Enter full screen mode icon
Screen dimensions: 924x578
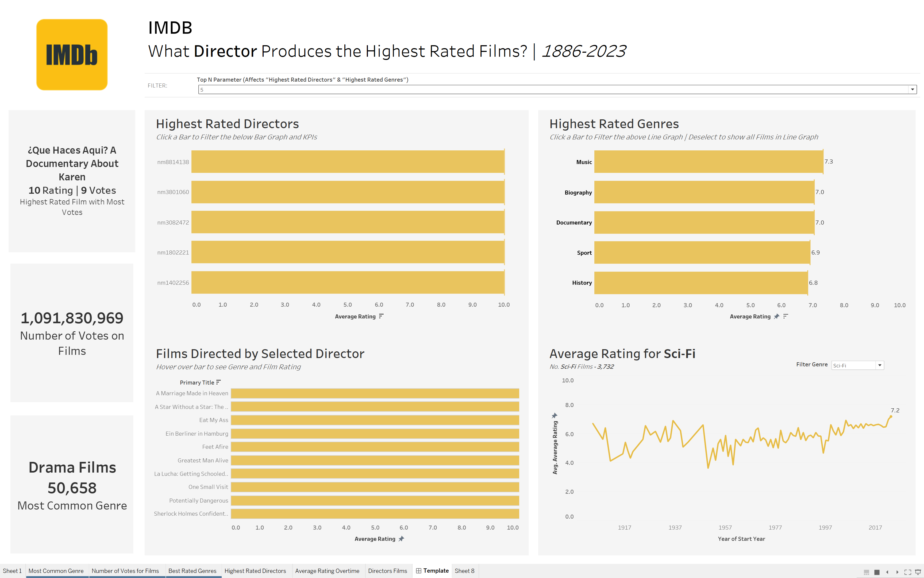(x=908, y=572)
